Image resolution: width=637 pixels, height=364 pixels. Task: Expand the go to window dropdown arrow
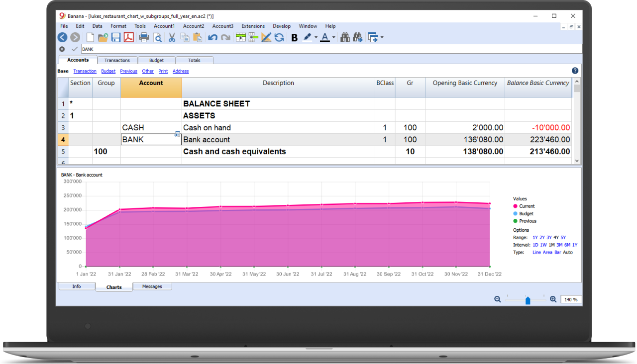tap(382, 38)
